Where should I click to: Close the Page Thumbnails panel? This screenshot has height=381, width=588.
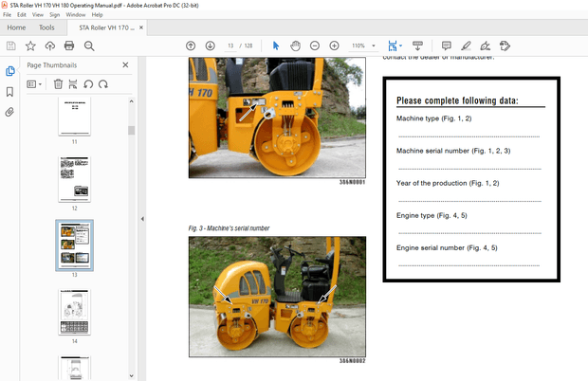point(125,64)
